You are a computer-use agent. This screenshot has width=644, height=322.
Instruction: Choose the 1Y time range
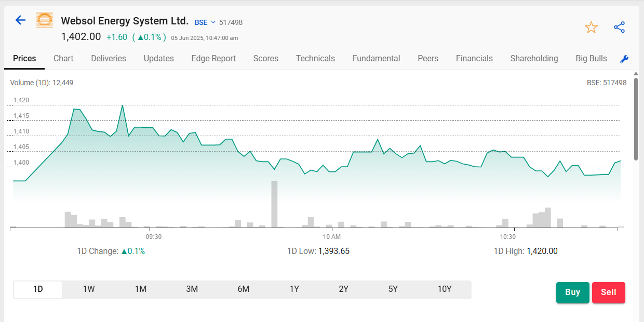(x=294, y=289)
